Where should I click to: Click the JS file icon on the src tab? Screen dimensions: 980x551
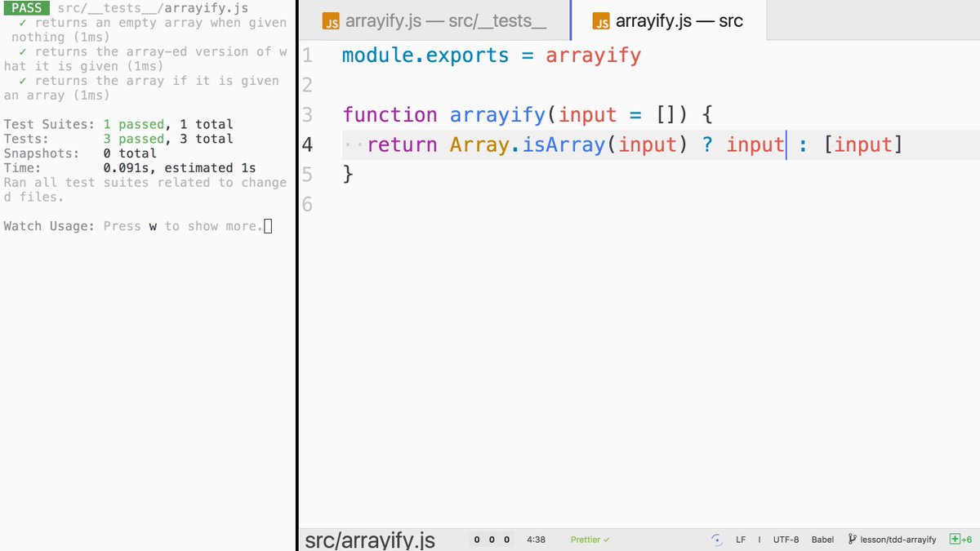coord(601,22)
